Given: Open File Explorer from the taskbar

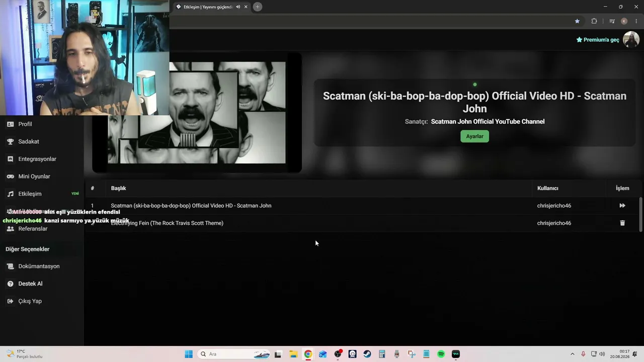Looking at the screenshot, I should pyautogui.click(x=293, y=354).
